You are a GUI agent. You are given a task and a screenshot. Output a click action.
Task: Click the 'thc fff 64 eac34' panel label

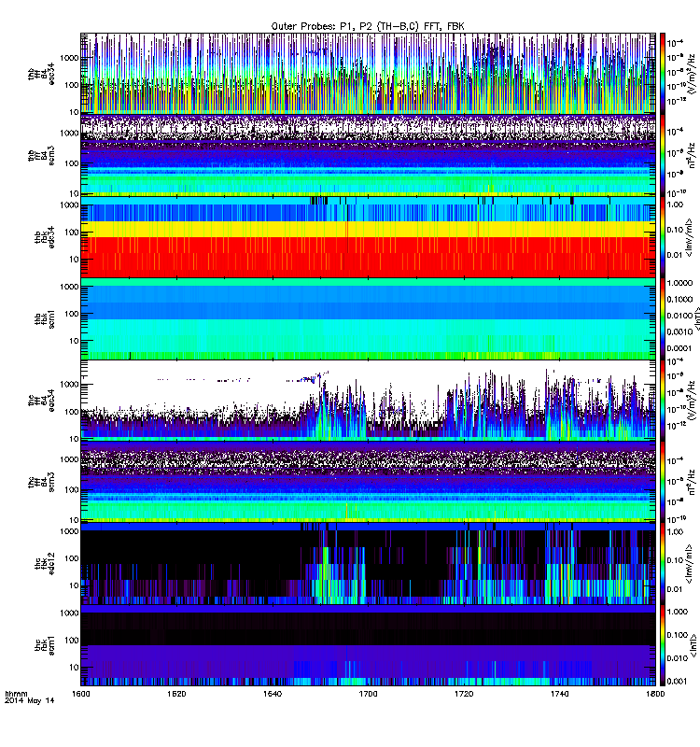(x=41, y=401)
